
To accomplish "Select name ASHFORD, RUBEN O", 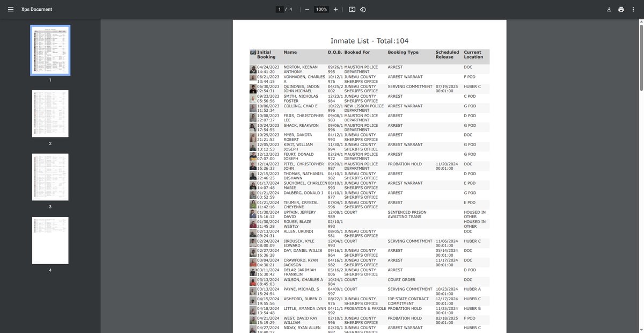I will tap(302, 299).
